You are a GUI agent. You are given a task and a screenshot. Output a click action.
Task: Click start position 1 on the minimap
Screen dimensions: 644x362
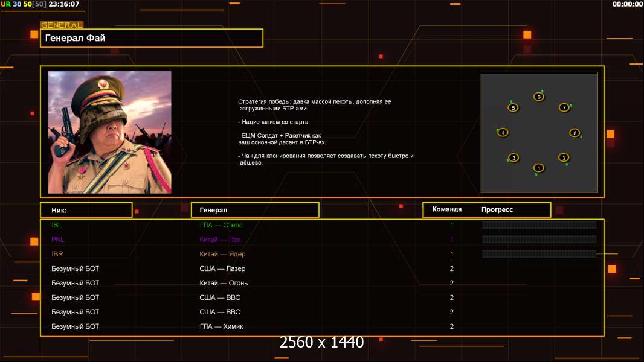pos(539,168)
